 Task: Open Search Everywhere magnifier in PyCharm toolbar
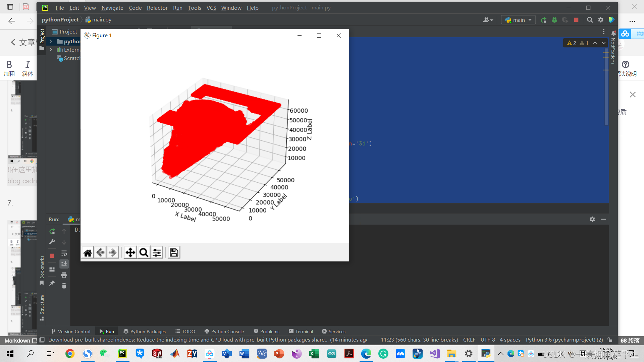[590, 20]
